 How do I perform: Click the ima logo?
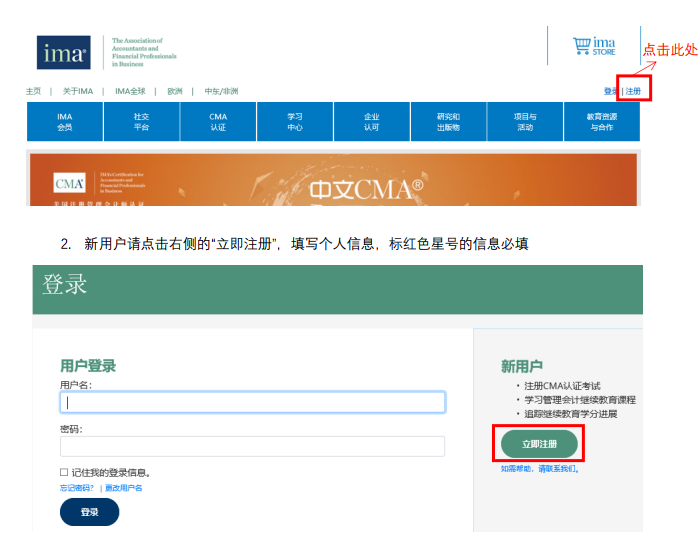(x=63, y=53)
